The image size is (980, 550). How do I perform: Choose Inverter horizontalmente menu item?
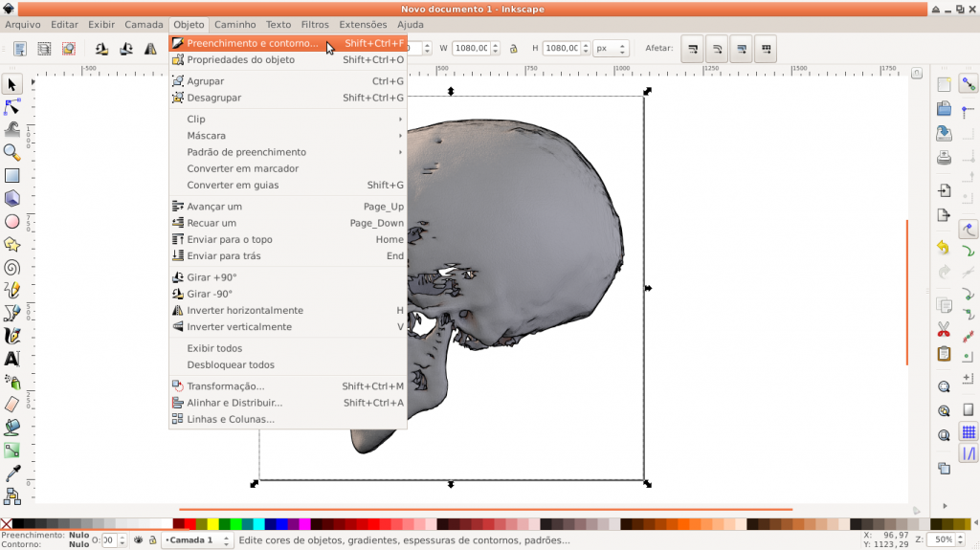coord(288,311)
